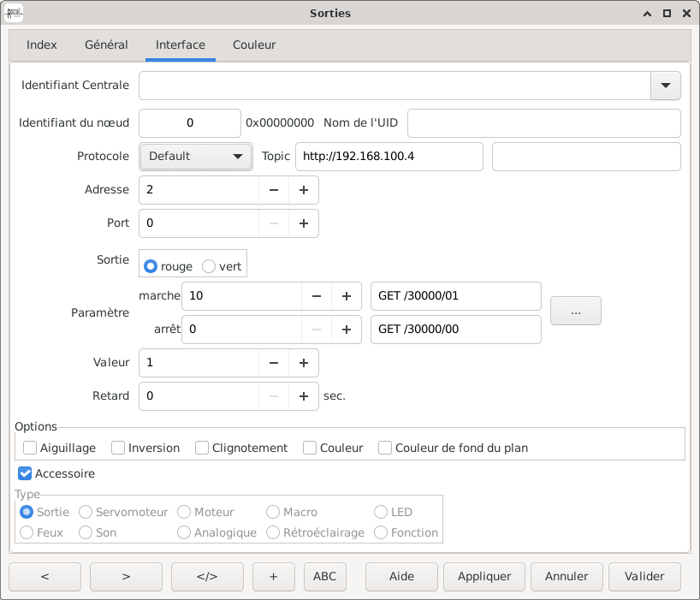Decrease the Adresse value with minus
This screenshot has width=700, height=600.
tap(274, 190)
